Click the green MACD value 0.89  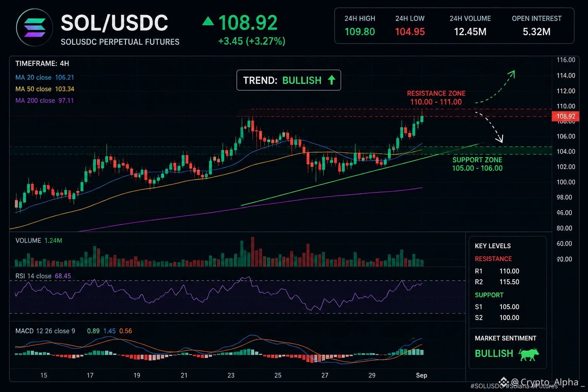[x=93, y=331]
